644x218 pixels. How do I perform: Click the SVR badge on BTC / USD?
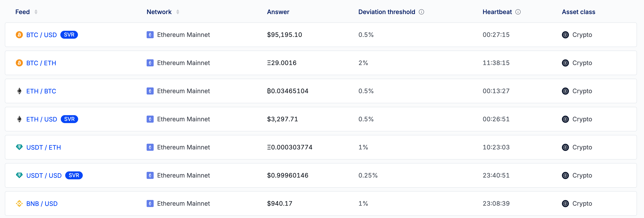(x=69, y=35)
